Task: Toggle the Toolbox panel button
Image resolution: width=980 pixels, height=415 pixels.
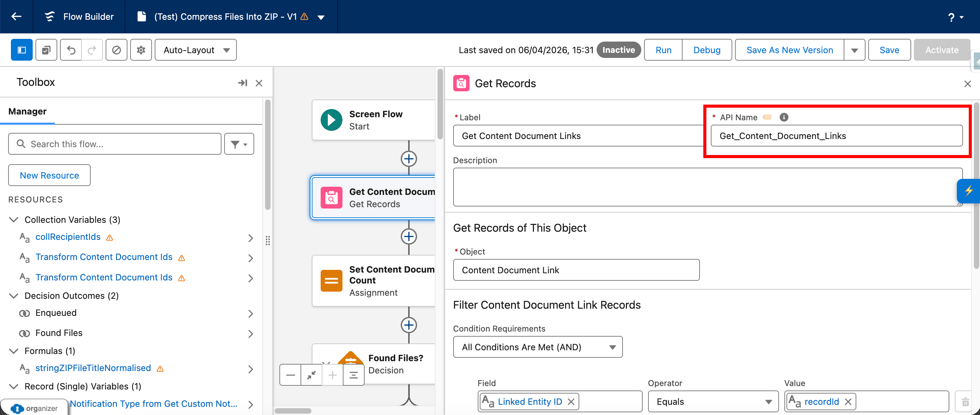Action: pyautogui.click(x=22, y=50)
